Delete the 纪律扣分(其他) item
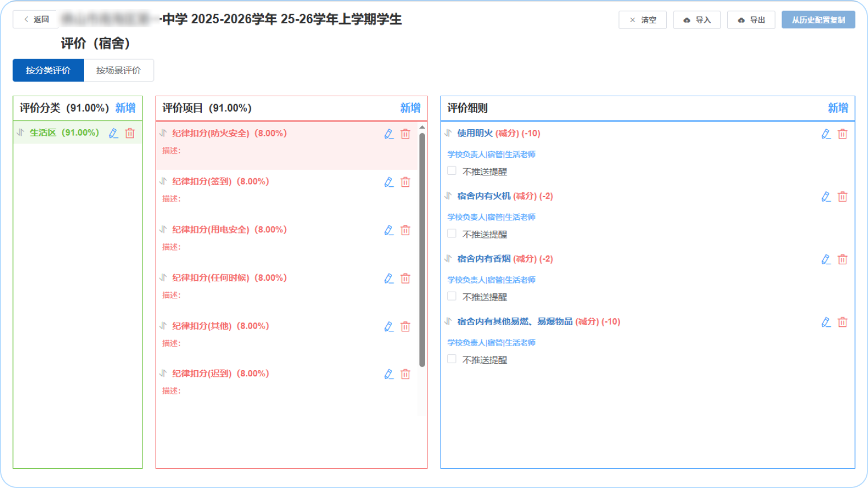Viewport: 868px width, 488px height. click(405, 327)
